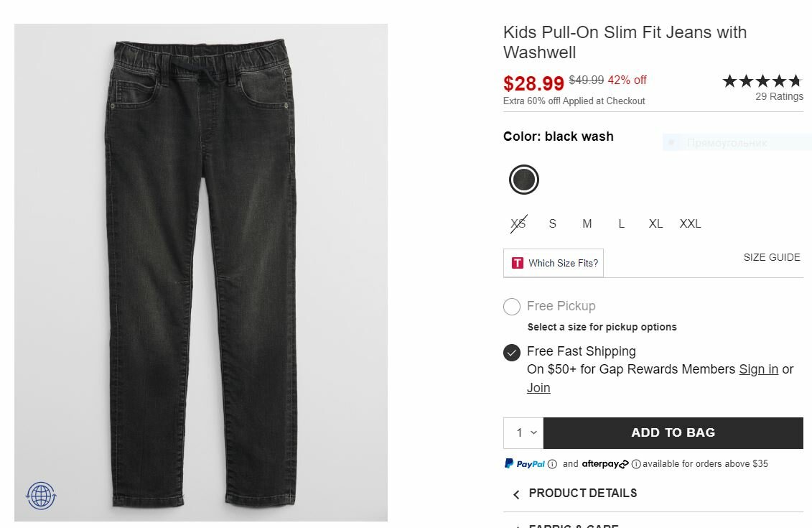Click the Afterpay logo
Viewport: 812px width, 528px height.
pyautogui.click(x=605, y=464)
